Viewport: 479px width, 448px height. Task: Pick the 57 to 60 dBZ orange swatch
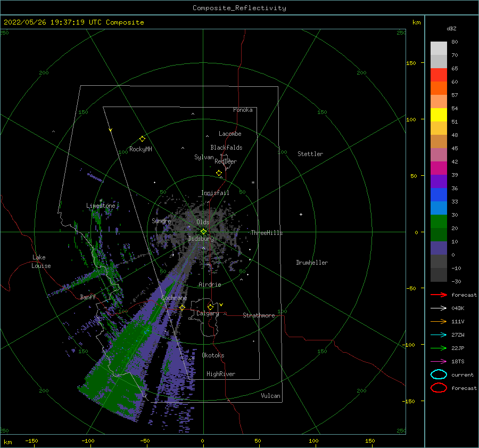click(439, 88)
